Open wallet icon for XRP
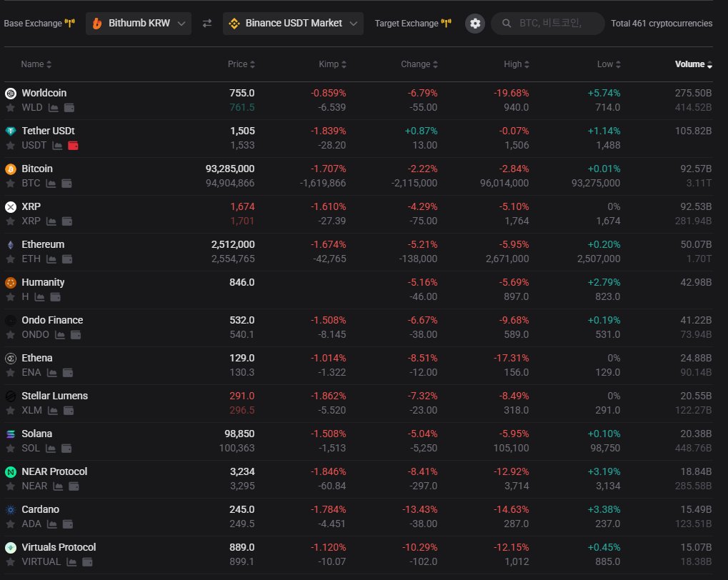 [67, 221]
